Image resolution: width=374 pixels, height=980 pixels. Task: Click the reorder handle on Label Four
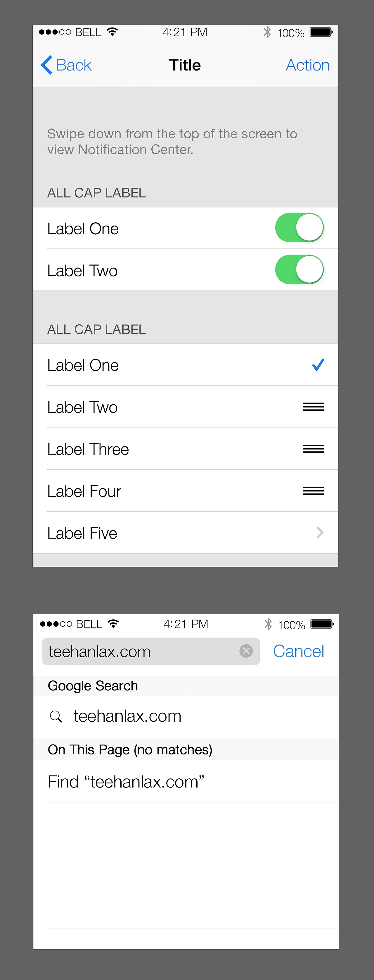tap(313, 491)
